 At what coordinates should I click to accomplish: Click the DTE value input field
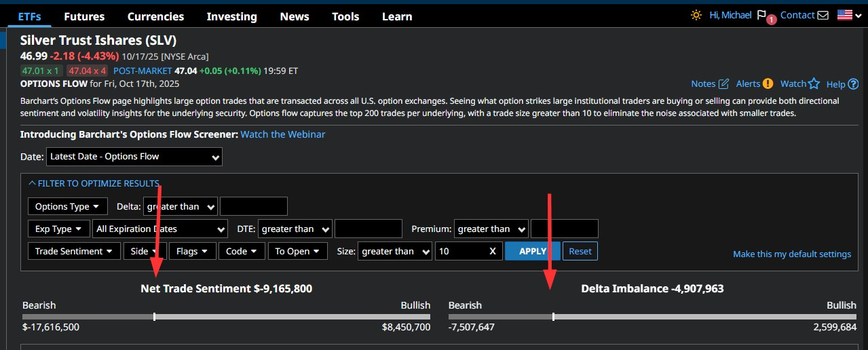tap(369, 229)
